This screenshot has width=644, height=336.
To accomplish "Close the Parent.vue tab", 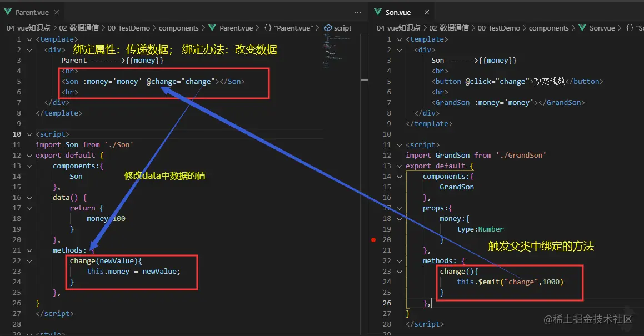I will [x=57, y=12].
